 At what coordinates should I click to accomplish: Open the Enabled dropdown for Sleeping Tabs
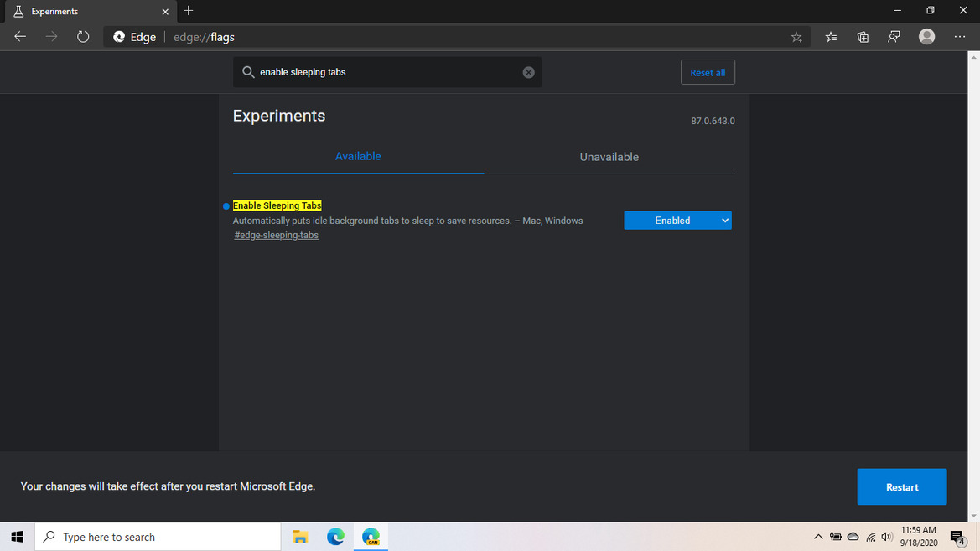[677, 221]
